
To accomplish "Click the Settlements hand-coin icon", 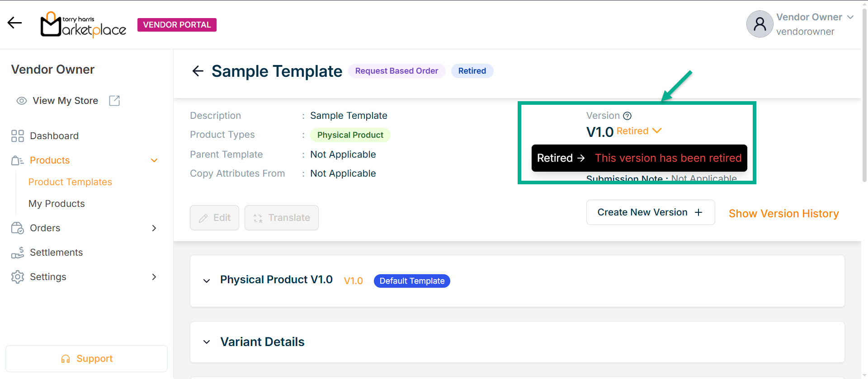I will point(18,253).
